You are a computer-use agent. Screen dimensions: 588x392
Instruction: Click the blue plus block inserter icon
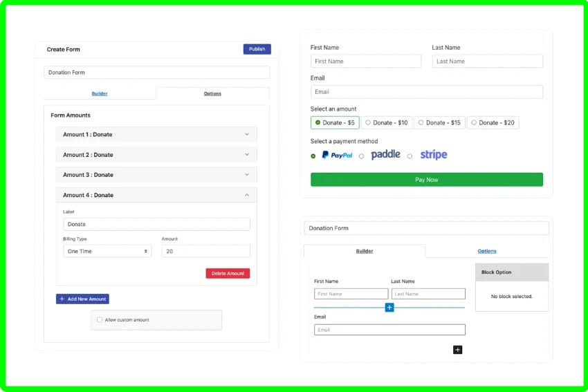389,307
